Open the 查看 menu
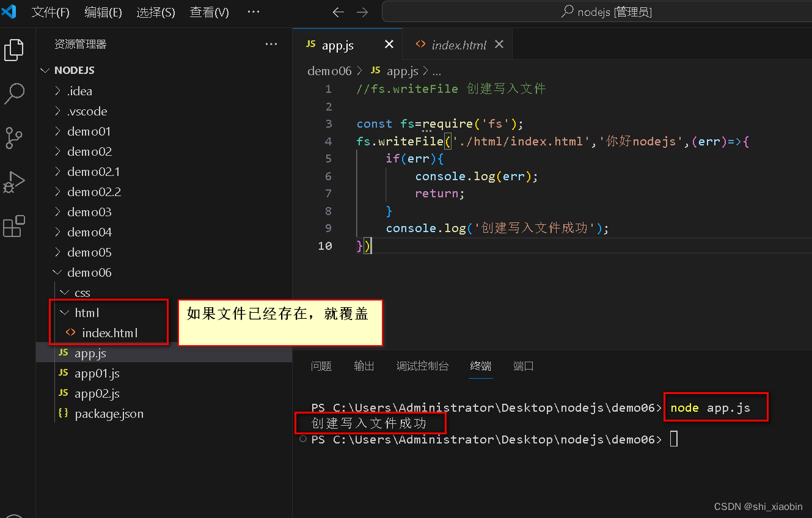The image size is (812, 518). (x=209, y=12)
